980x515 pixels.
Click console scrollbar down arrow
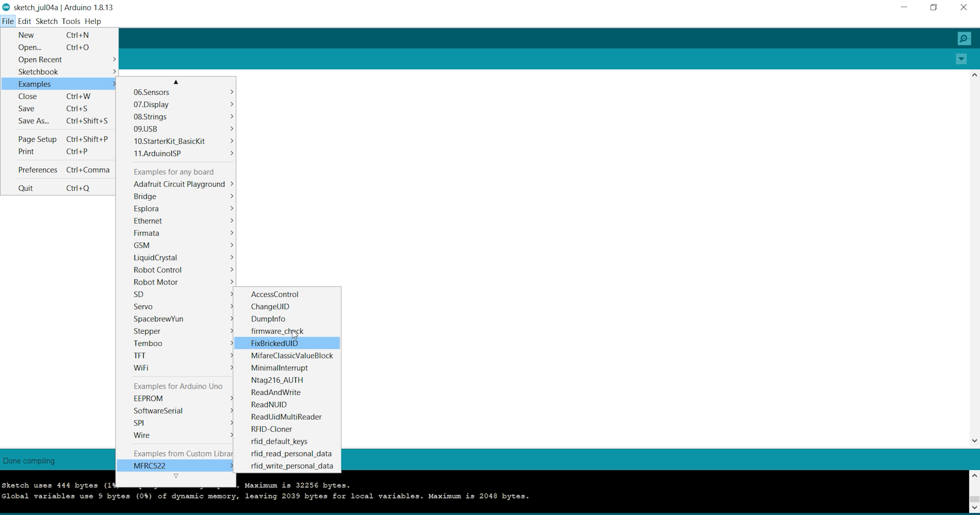coord(974,507)
